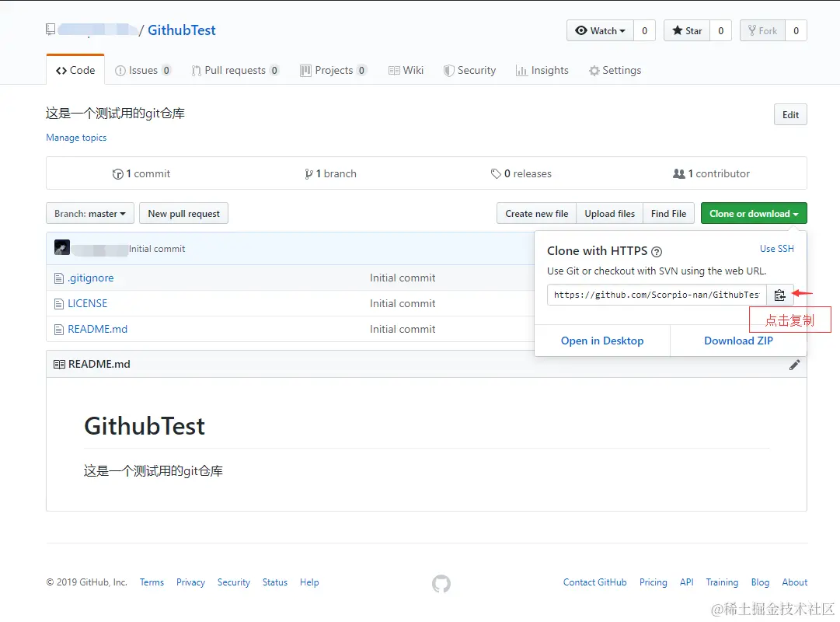
Task: Open the Pricing footer link
Action: coord(653,582)
